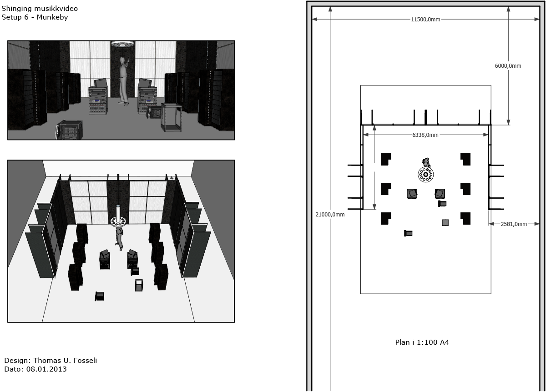
Task: Click the 11500,0mm width dimension label
Action: (x=425, y=20)
